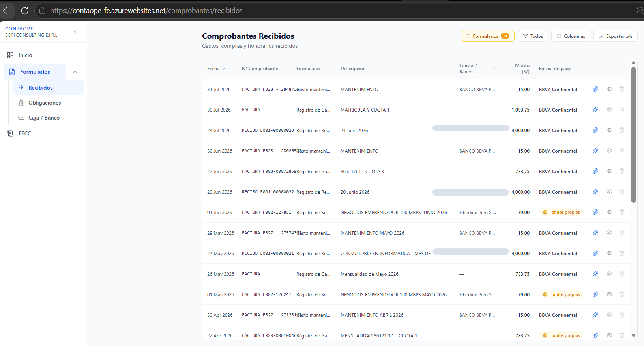Go back with the browser back arrow
The width and height of the screenshot is (644, 346).
click(7, 11)
